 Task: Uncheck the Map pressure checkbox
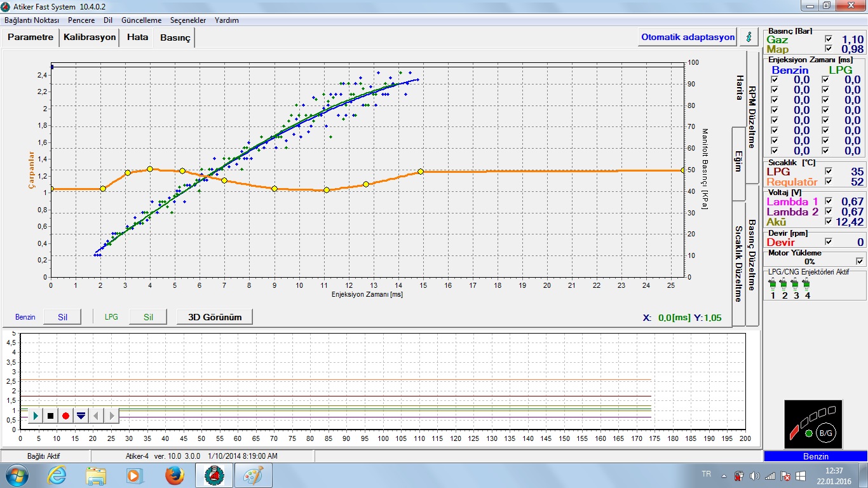tap(828, 49)
